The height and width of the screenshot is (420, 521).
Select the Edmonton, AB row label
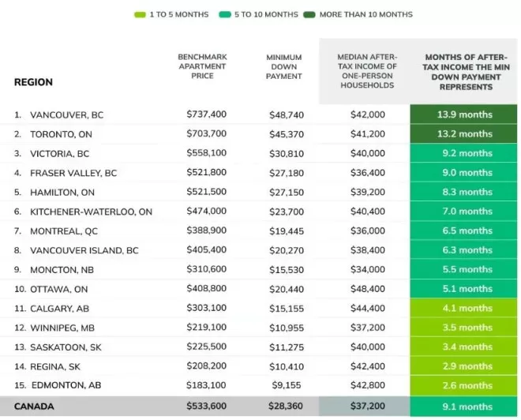click(66, 385)
